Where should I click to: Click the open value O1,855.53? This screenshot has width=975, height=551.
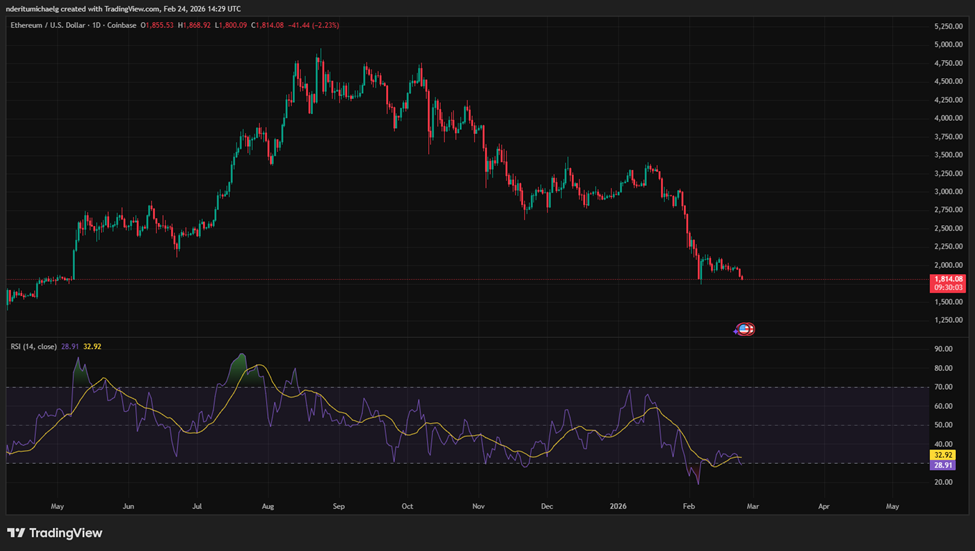coord(157,25)
